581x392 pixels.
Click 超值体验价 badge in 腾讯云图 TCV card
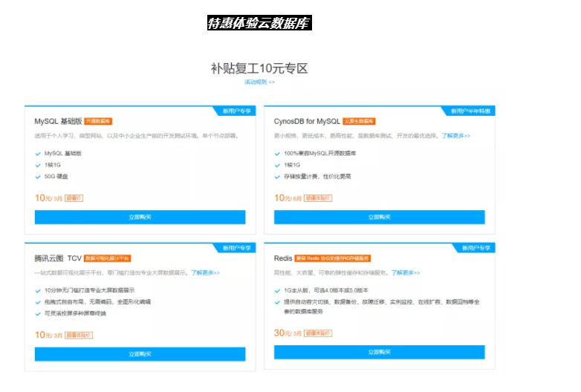tap(79, 336)
